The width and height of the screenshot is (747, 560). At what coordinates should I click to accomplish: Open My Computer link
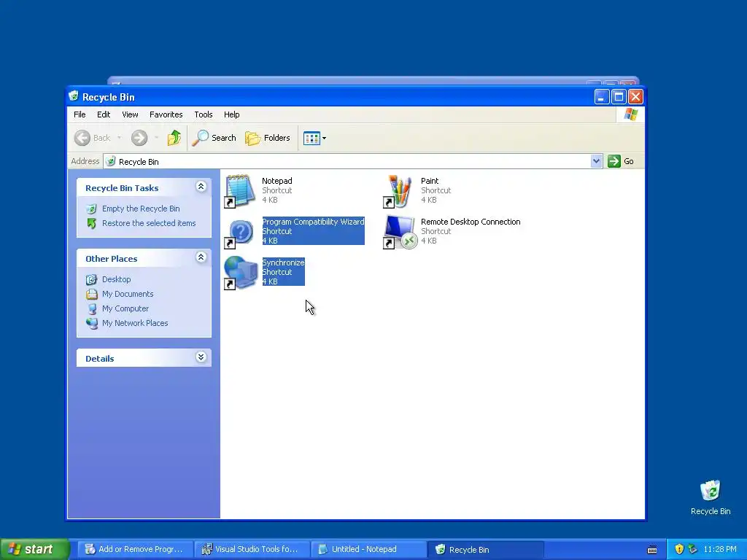125,308
